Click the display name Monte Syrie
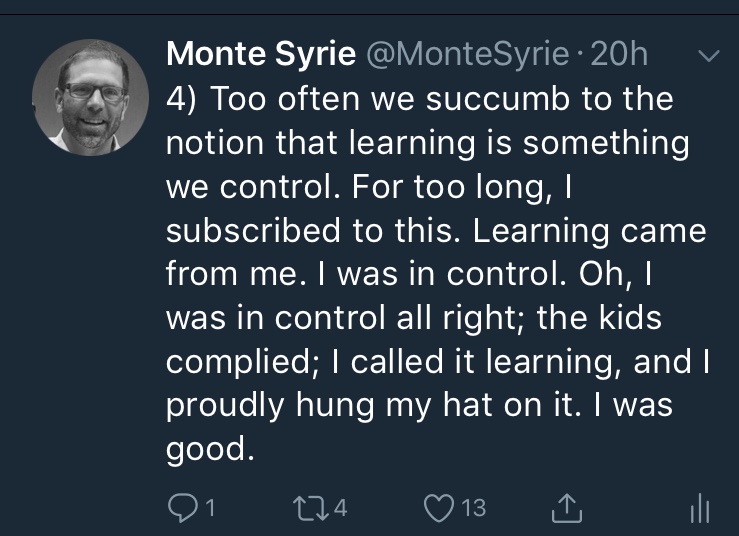 pyautogui.click(x=261, y=56)
